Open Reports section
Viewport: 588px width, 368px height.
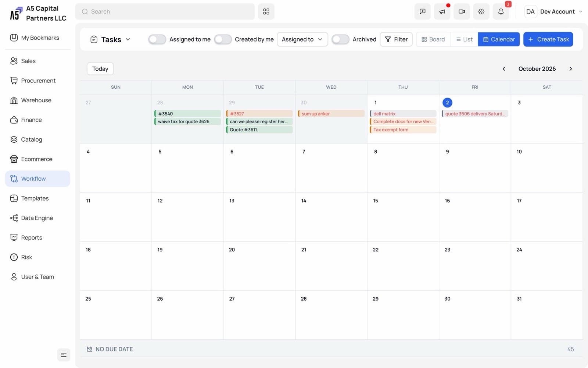[x=37, y=237]
